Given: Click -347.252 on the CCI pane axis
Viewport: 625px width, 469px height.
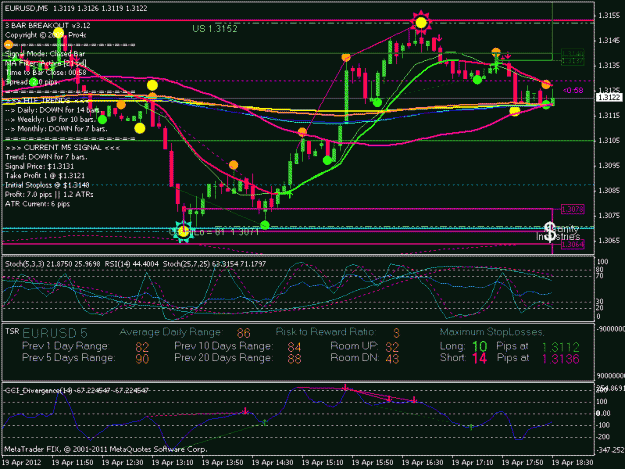Looking at the screenshot, I should tap(610, 450).
